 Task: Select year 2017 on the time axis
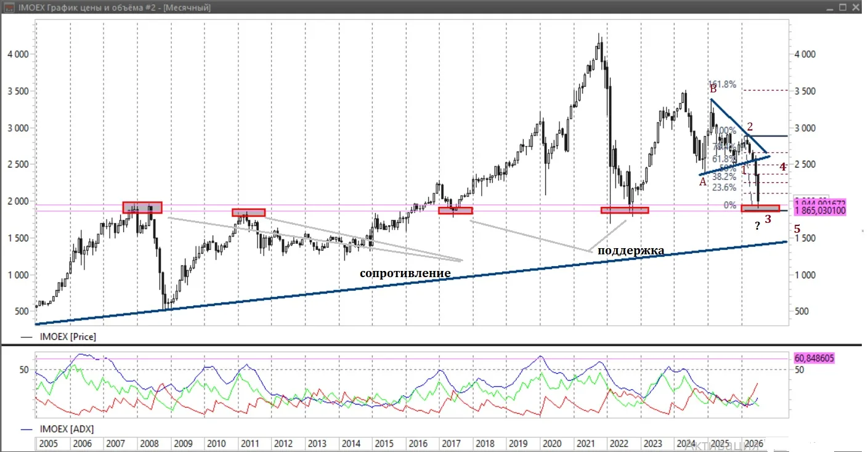coord(451,443)
